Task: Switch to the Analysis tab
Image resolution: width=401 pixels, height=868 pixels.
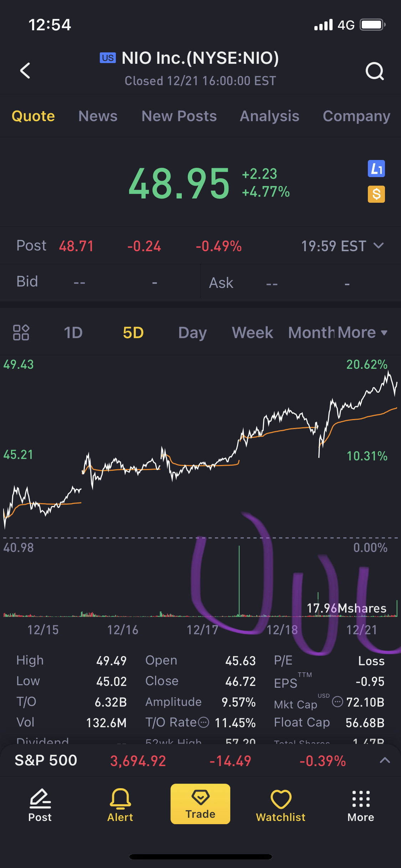Action: [269, 116]
